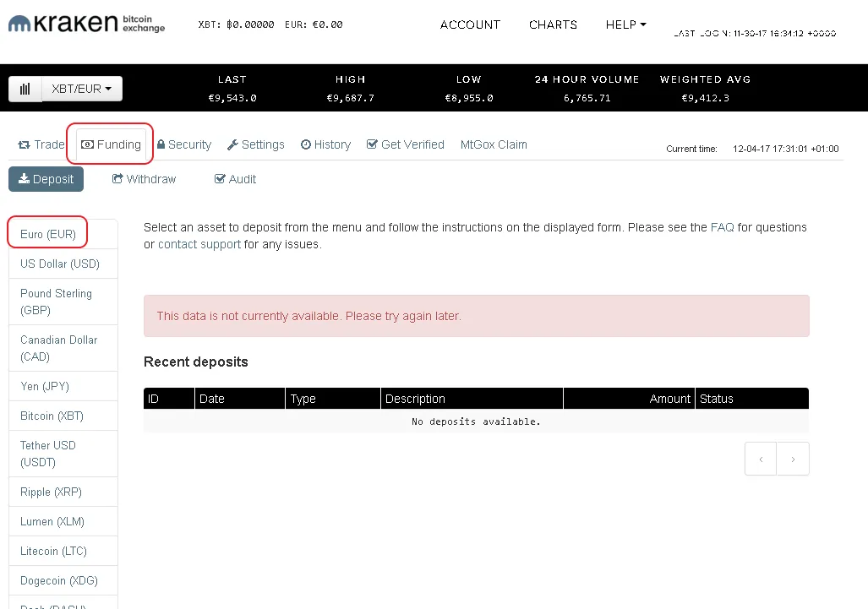868x609 pixels.
Task: Switch to the Trade tab
Action: click(41, 144)
